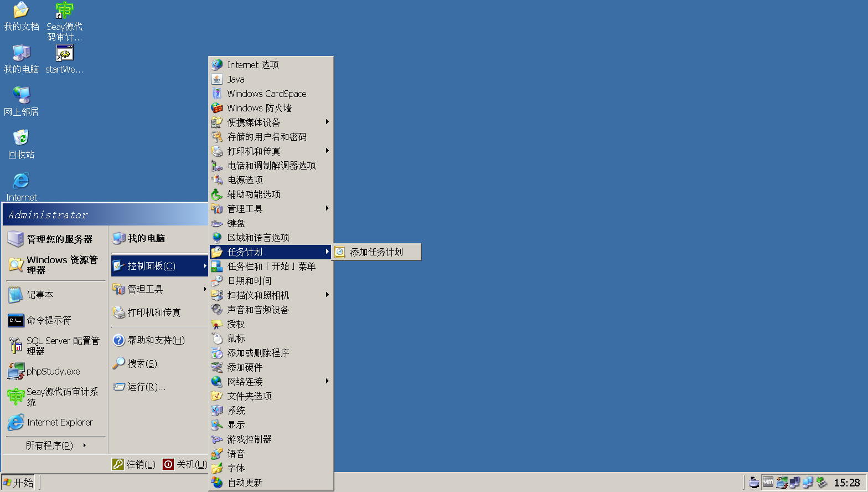This screenshot has width=868, height=492.
Task: Open 字体 fonts entry
Action: (271, 468)
